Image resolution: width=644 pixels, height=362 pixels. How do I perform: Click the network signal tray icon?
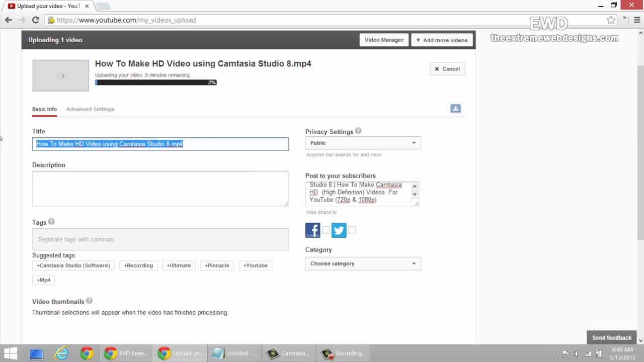[x=588, y=353]
